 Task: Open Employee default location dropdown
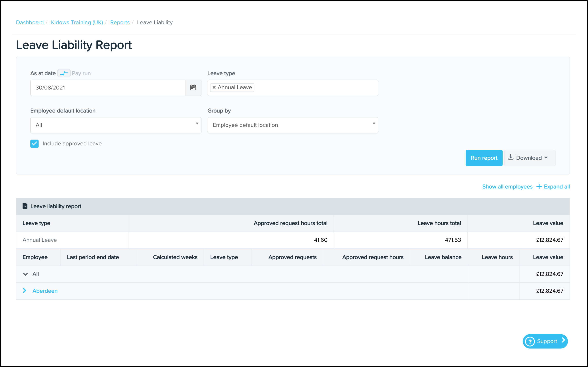point(116,125)
